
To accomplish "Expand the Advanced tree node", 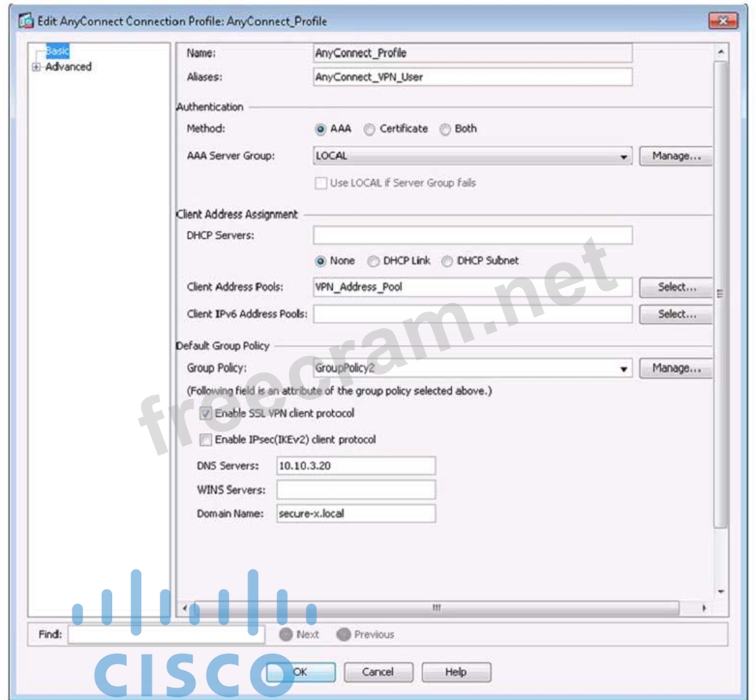I will [x=35, y=67].
